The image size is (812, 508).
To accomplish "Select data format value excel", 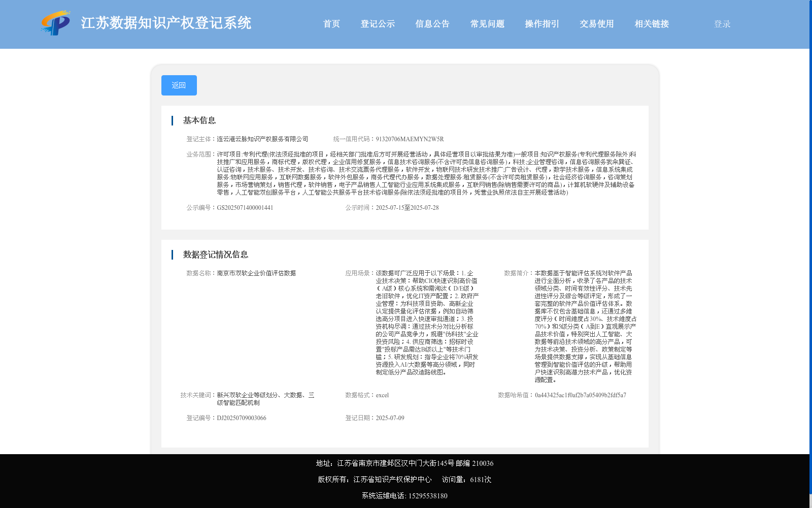I will point(382,395).
